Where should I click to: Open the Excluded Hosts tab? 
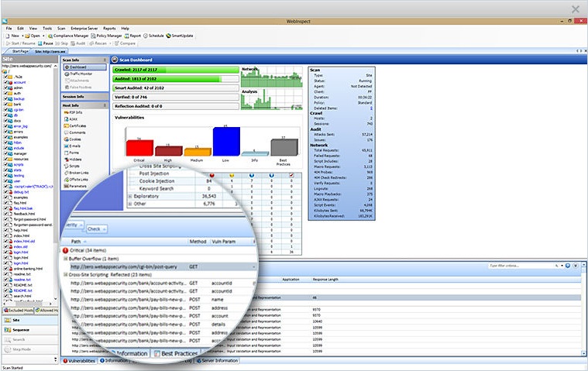pyautogui.click(x=19, y=311)
